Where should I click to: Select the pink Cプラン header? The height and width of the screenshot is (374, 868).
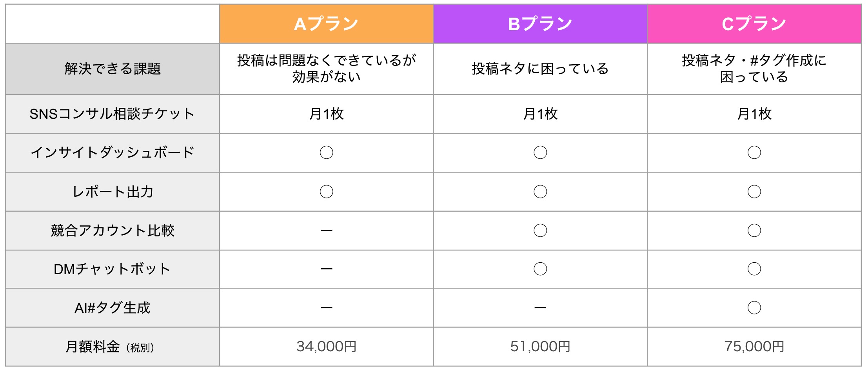[754, 24]
